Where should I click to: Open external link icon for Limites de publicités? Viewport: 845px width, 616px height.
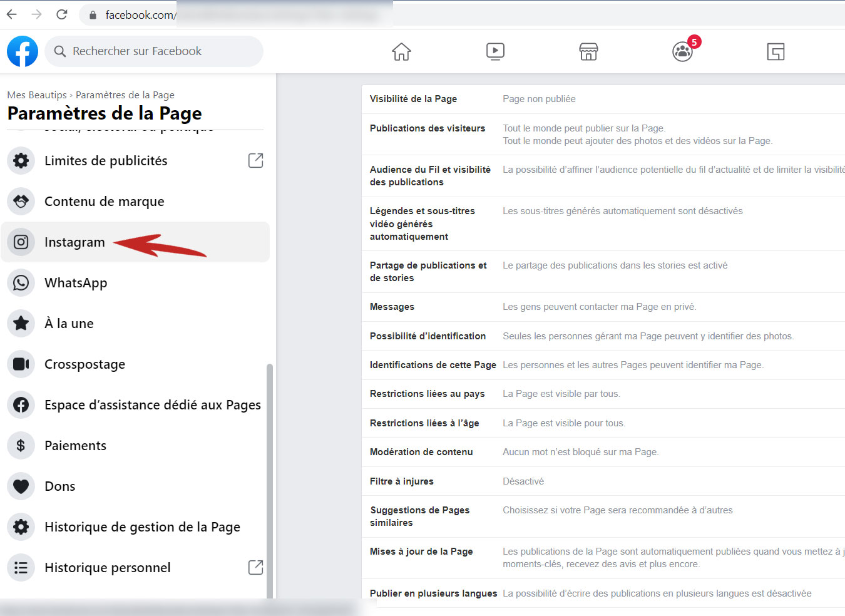255,160
